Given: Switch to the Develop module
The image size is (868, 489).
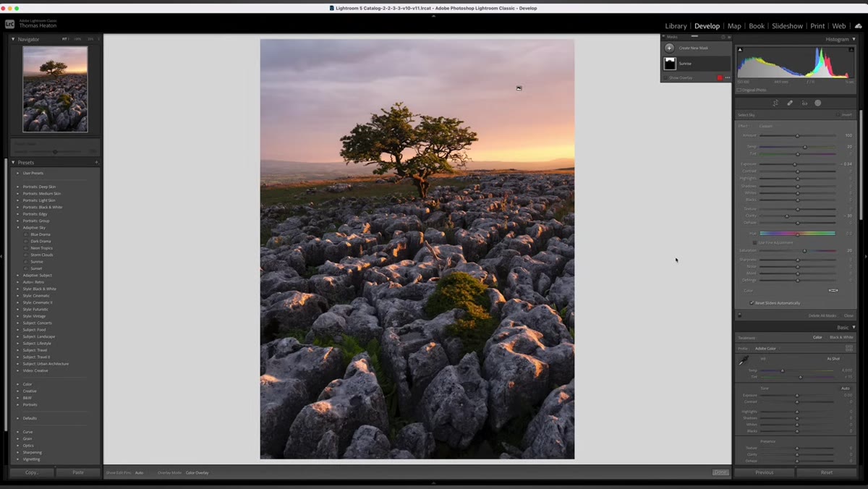Looking at the screenshot, I should pos(707,26).
